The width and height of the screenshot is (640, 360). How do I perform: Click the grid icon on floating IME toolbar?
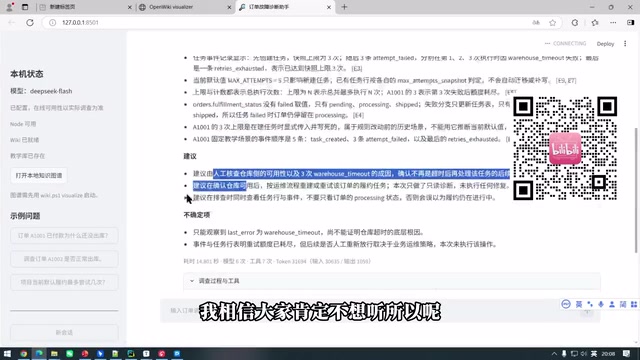pos(634,304)
